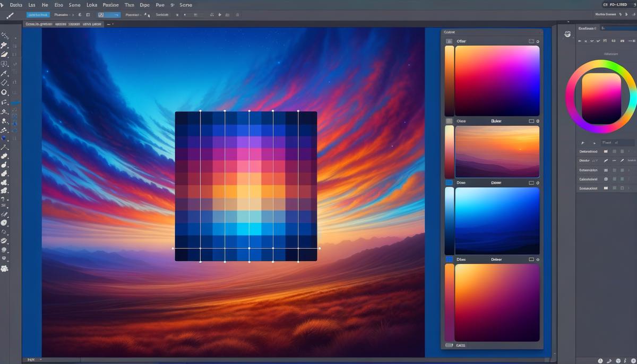Select the Move tool atop the left toolbar
This screenshot has width=637, height=364.
[x=6, y=36]
